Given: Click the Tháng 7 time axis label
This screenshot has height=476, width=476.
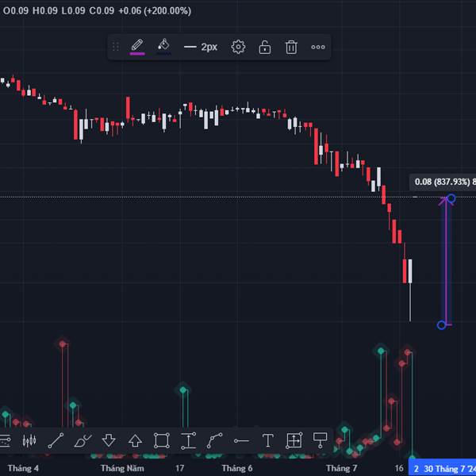Looking at the screenshot, I should [341, 468].
